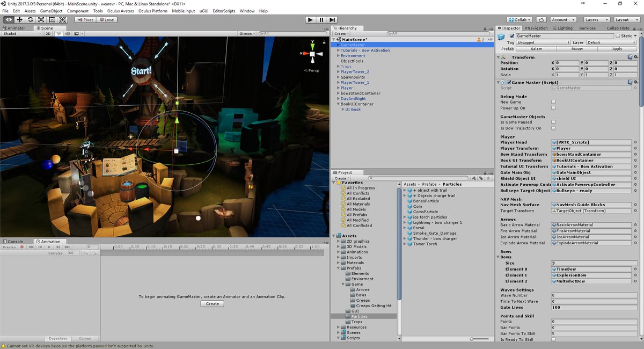Select the Rotate tool
644x349 pixels.
(x=31, y=19)
